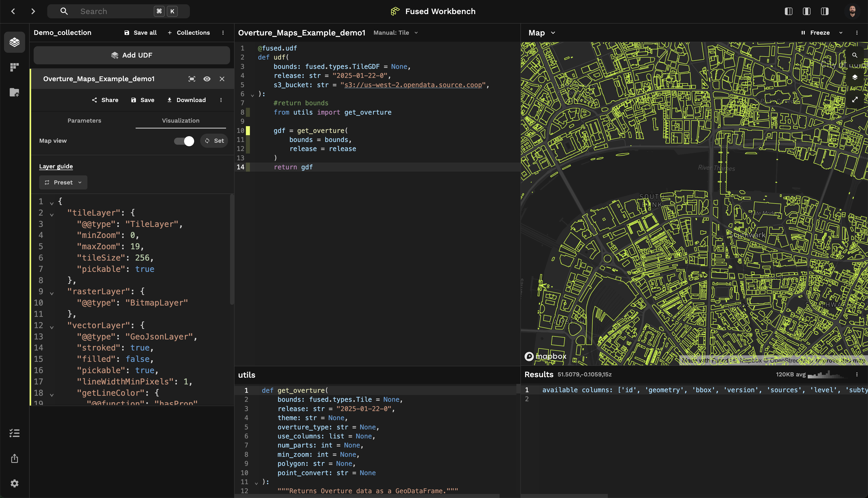This screenshot has width=868, height=498.
Task: Collapse the getLineColor JSON block
Action: (52, 395)
